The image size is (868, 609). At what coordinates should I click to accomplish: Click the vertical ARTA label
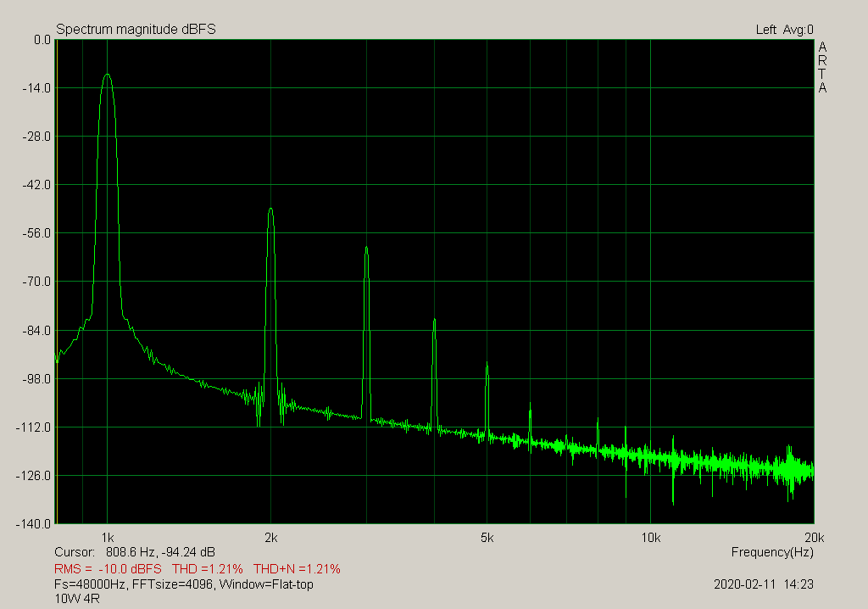822,68
